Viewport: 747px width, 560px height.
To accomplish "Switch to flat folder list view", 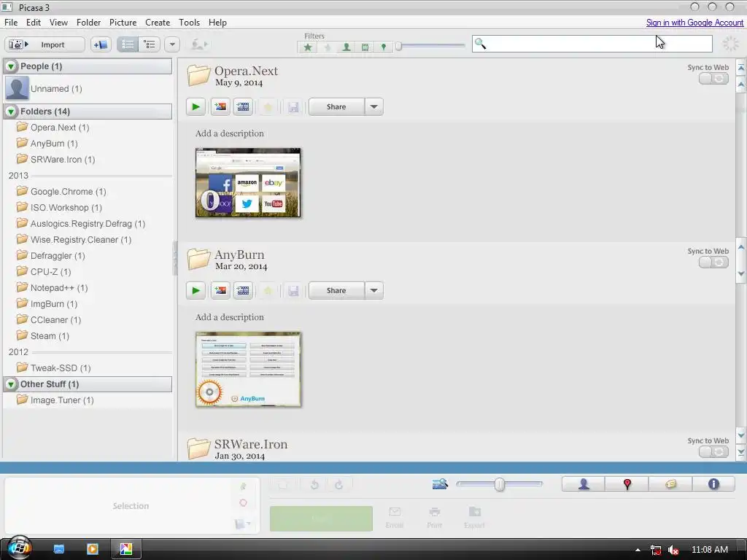I will point(128,44).
